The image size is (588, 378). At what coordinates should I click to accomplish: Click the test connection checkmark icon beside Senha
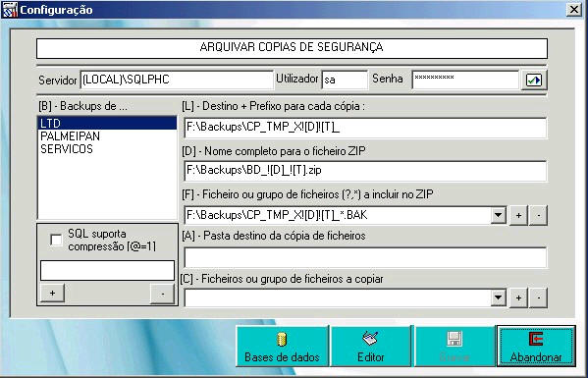[x=534, y=80]
